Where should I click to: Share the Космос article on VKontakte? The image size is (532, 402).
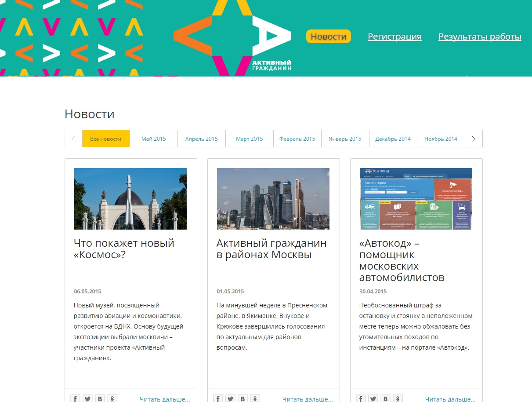click(100, 398)
